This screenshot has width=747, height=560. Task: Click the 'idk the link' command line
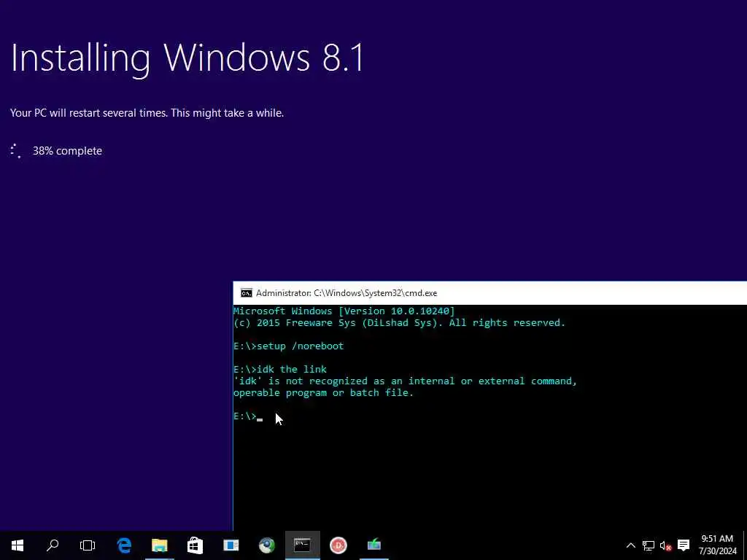[x=280, y=370]
